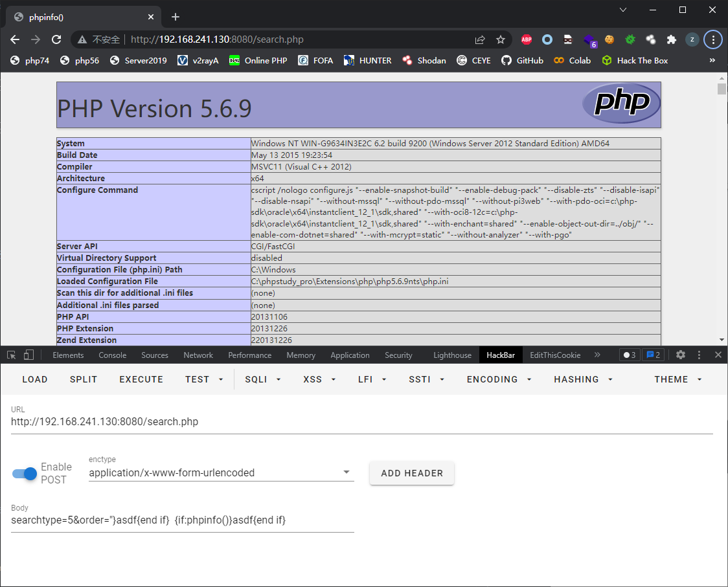Click the HackBar SPLIT button

click(84, 379)
